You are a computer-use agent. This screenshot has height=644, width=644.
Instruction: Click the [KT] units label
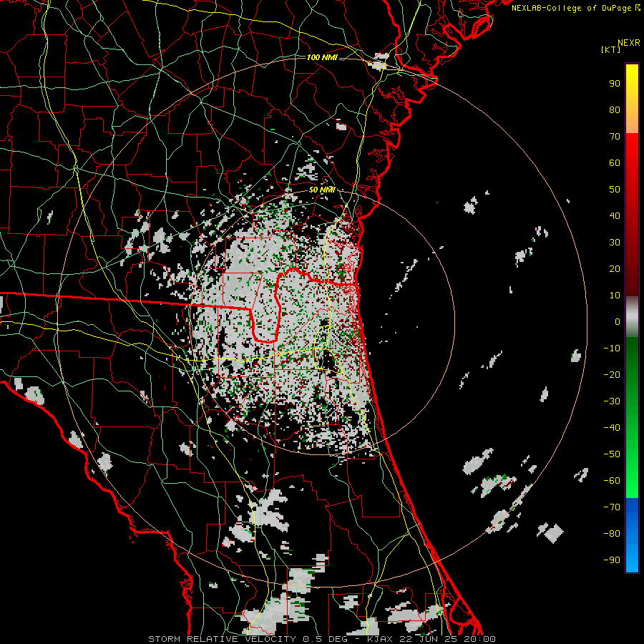(x=611, y=49)
